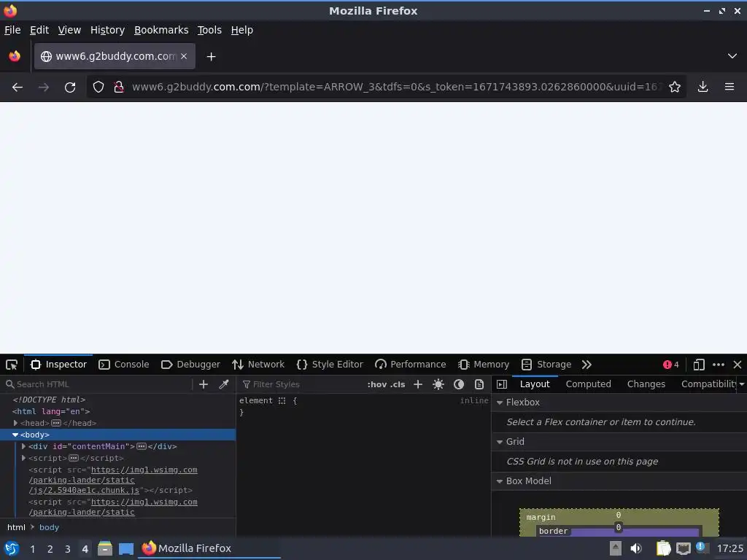Open the file manager taskbar icon

[105, 548]
